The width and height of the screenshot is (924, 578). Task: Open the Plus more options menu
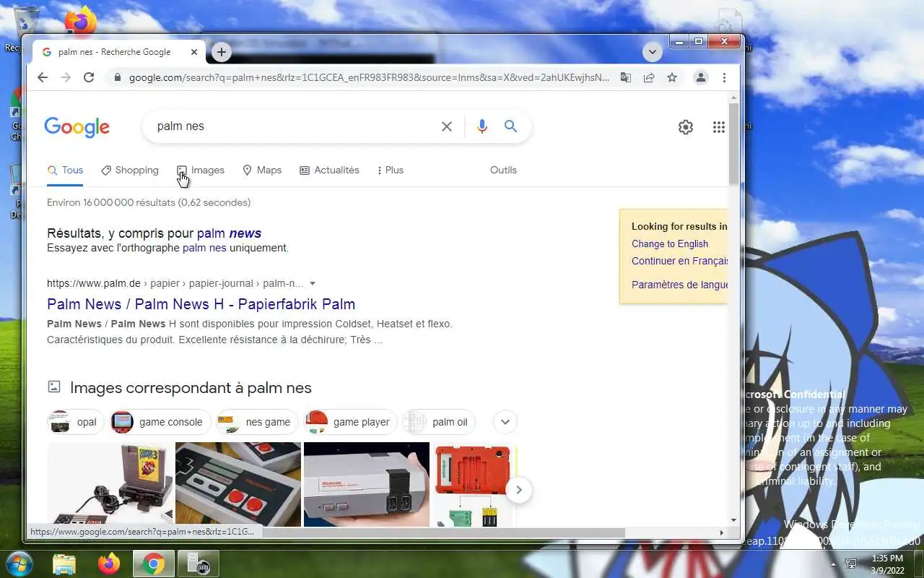(391, 171)
